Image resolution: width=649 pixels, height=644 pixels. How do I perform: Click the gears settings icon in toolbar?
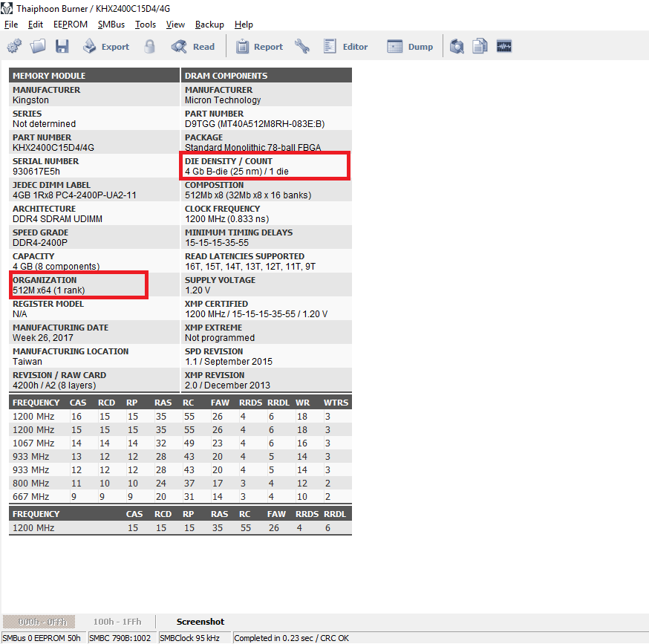[x=14, y=47]
